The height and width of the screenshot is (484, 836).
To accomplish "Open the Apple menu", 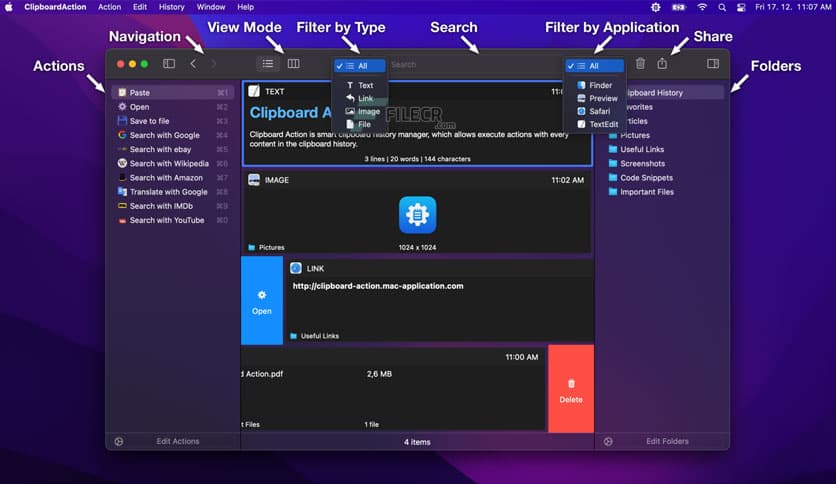I will (9, 7).
